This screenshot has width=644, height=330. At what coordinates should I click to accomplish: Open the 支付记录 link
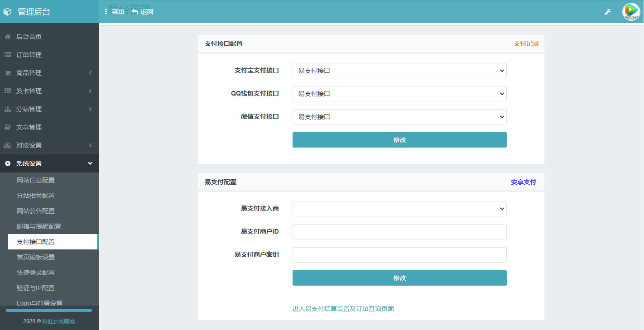(x=526, y=44)
